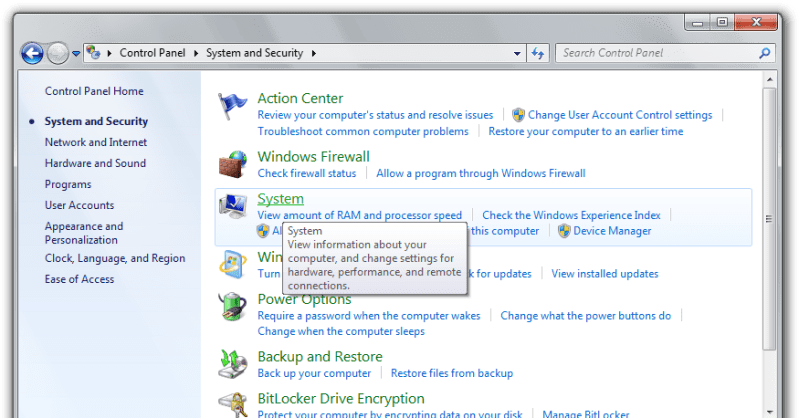Open the System heading link
The height and width of the screenshot is (418, 799).
pyautogui.click(x=281, y=199)
